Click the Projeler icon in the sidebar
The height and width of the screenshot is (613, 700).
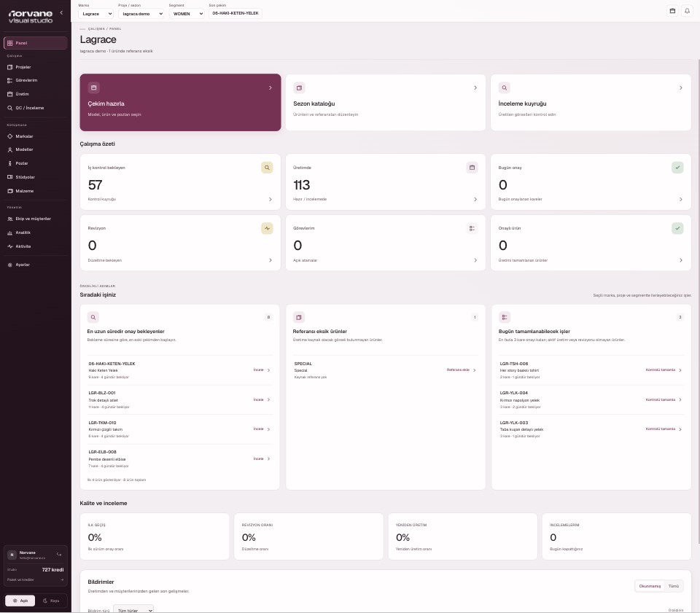point(9,67)
